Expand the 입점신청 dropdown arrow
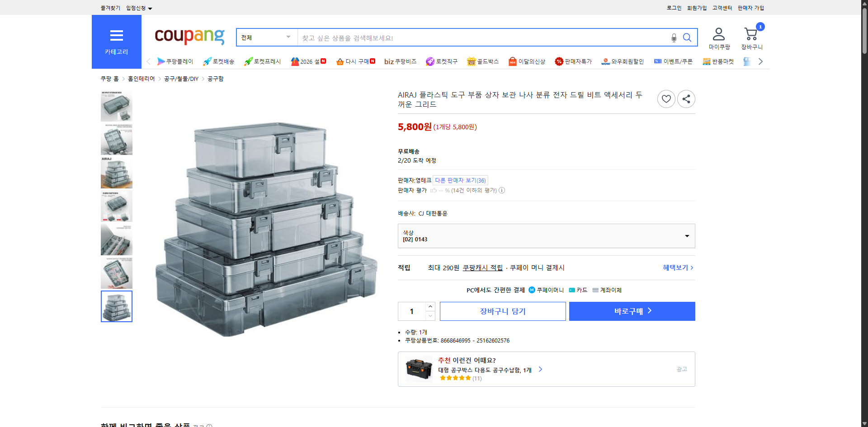This screenshot has height=427, width=868. 151,8
